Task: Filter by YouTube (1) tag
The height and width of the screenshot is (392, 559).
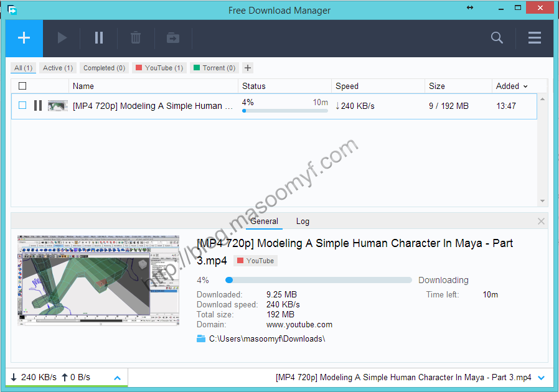Action: tap(159, 68)
